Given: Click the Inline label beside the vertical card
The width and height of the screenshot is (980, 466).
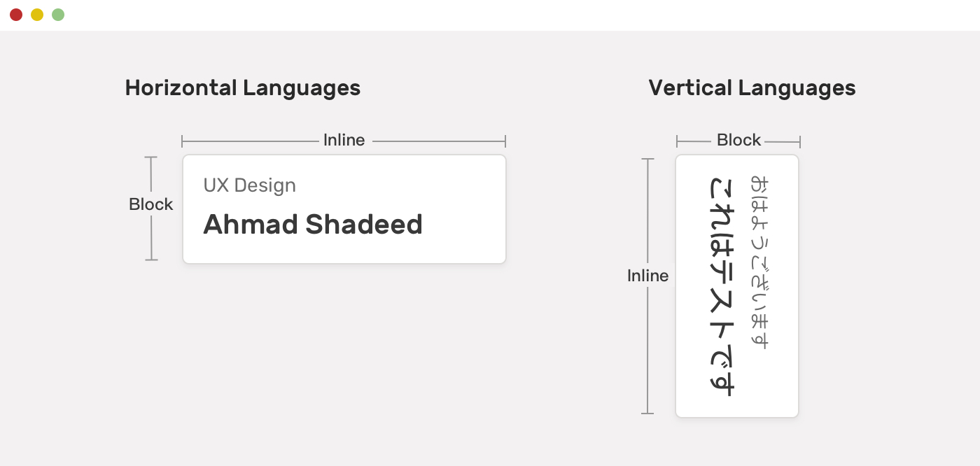Looking at the screenshot, I should pyautogui.click(x=647, y=276).
